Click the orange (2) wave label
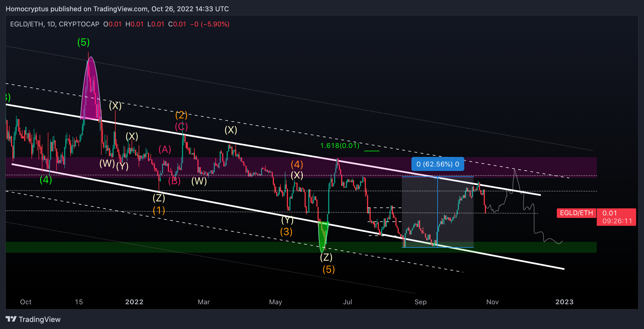This screenshot has height=329, width=644. [x=181, y=115]
